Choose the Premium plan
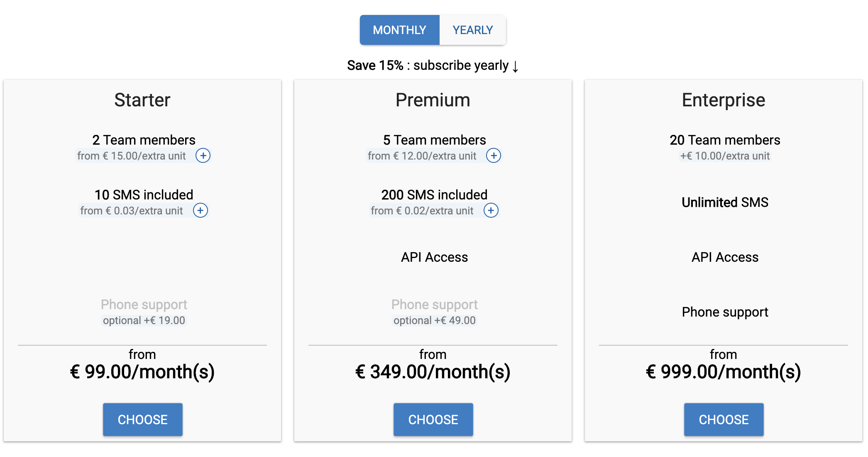868x457 pixels. (433, 419)
